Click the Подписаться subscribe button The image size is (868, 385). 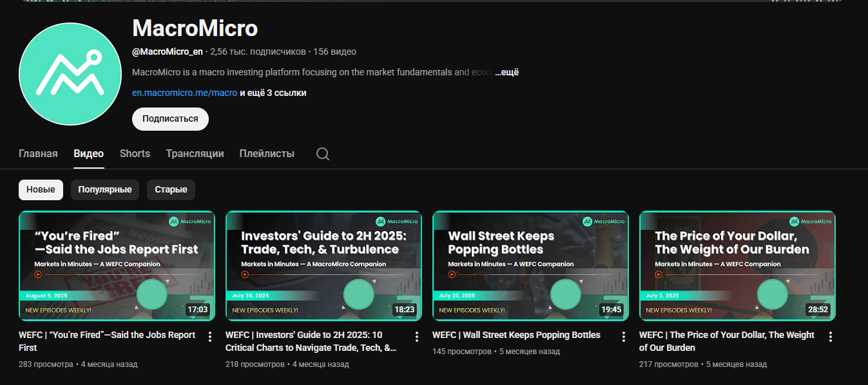tap(170, 119)
